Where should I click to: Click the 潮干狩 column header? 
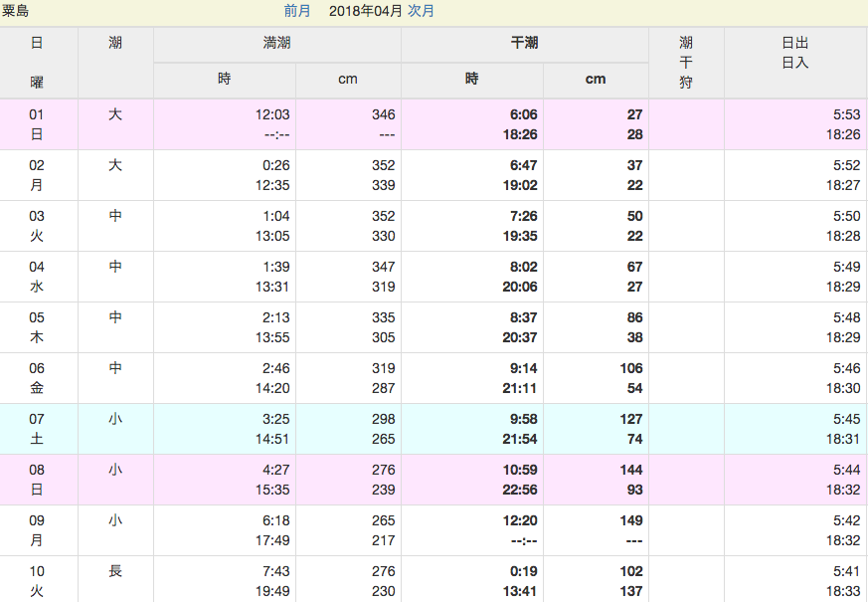pyautogui.click(x=686, y=62)
